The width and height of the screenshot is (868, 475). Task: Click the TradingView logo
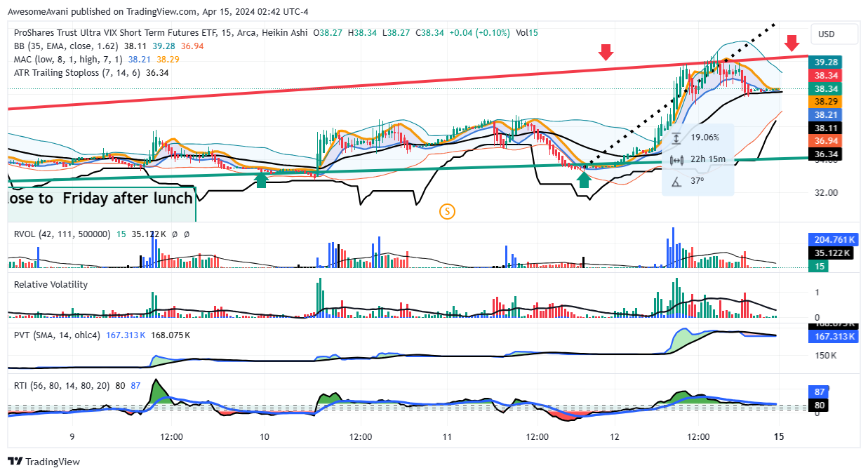(44, 462)
